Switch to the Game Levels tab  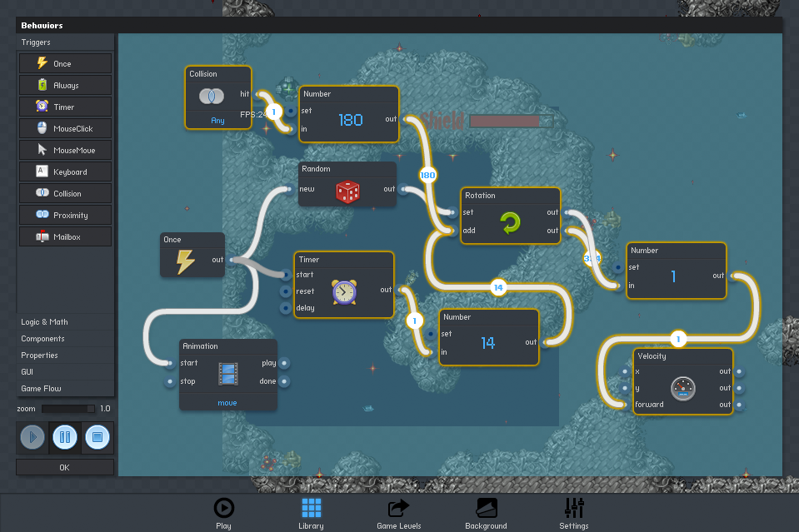pyautogui.click(x=398, y=511)
